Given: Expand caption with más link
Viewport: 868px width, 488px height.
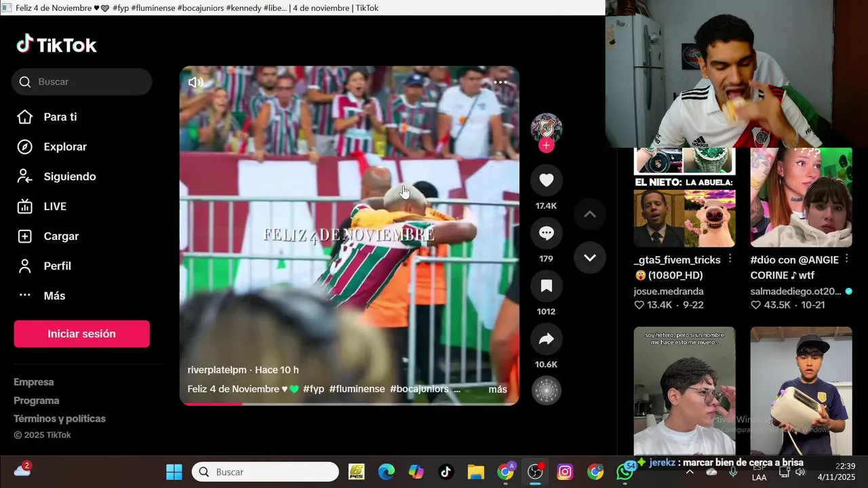Looking at the screenshot, I should click(x=498, y=389).
